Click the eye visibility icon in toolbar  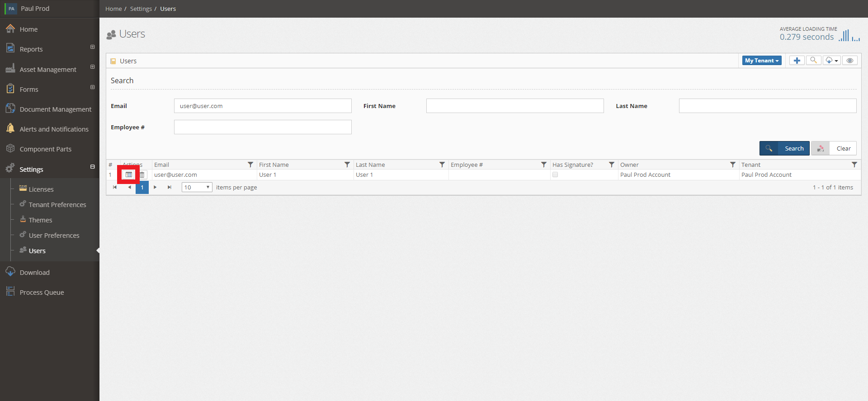(x=850, y=61)
